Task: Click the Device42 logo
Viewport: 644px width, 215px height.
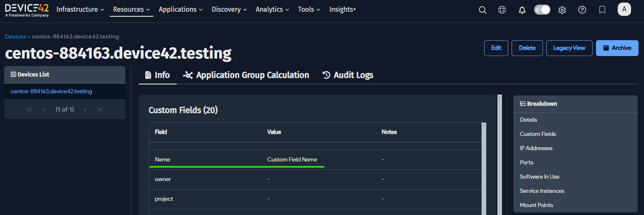Action: point(27,10)
